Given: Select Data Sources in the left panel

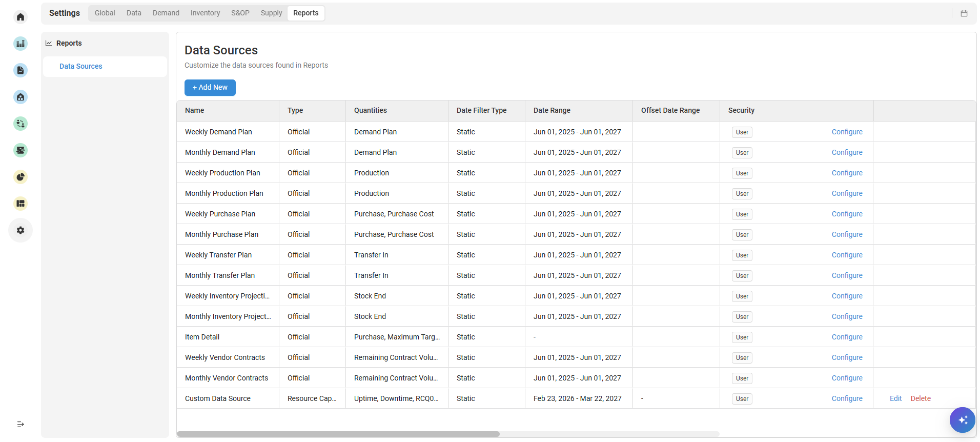Looking at the screenshot, I should tap(81, 66).
